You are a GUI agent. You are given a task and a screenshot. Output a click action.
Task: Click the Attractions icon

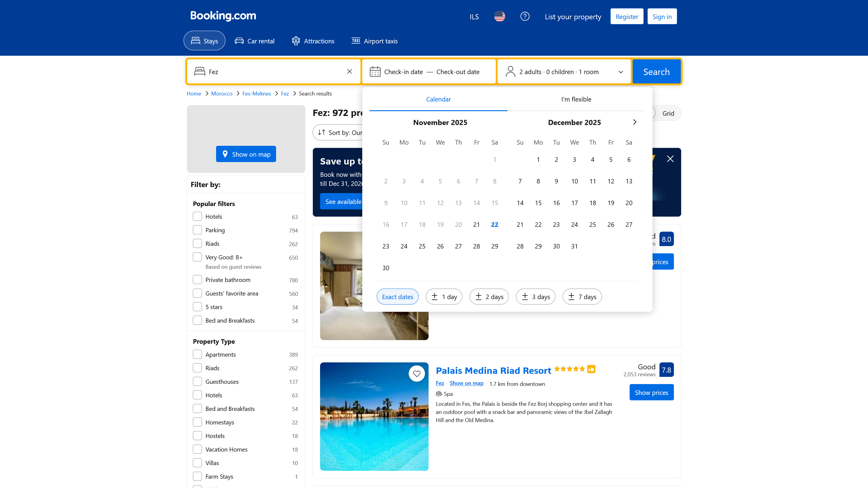(295, 40)
